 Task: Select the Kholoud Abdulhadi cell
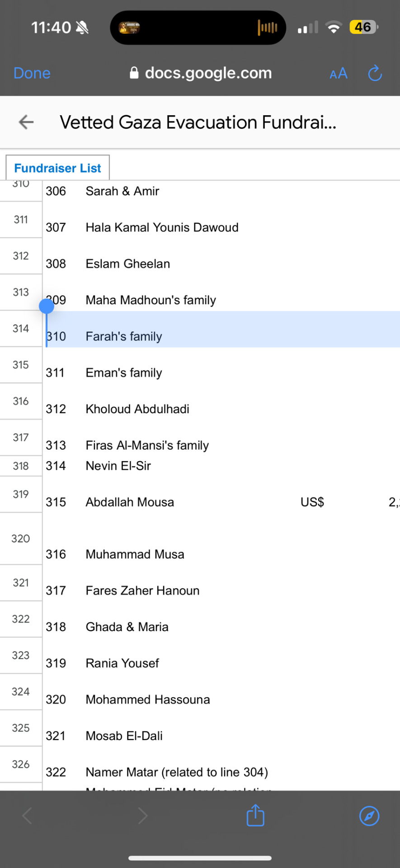click(137, 409)
